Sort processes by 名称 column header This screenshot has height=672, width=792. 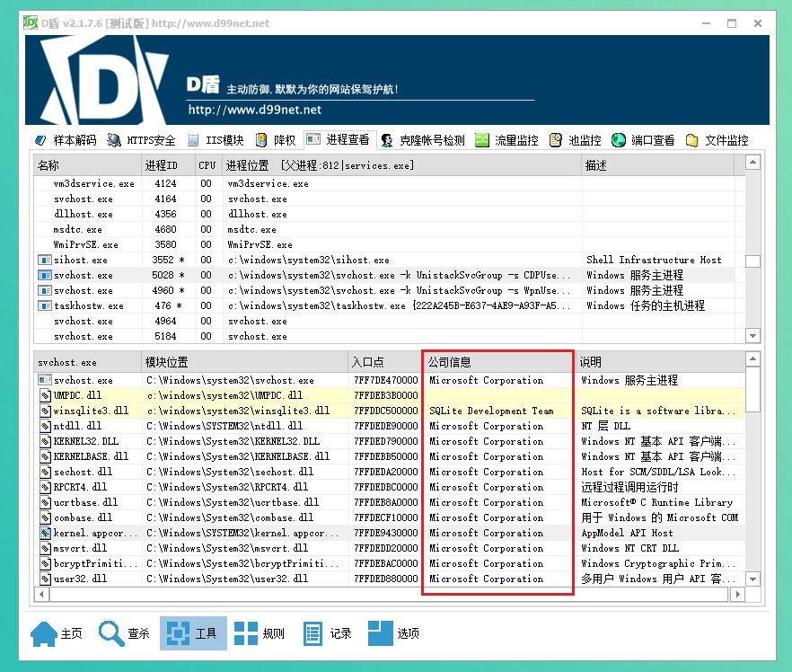pyautogui.click(x=87, y=165)
